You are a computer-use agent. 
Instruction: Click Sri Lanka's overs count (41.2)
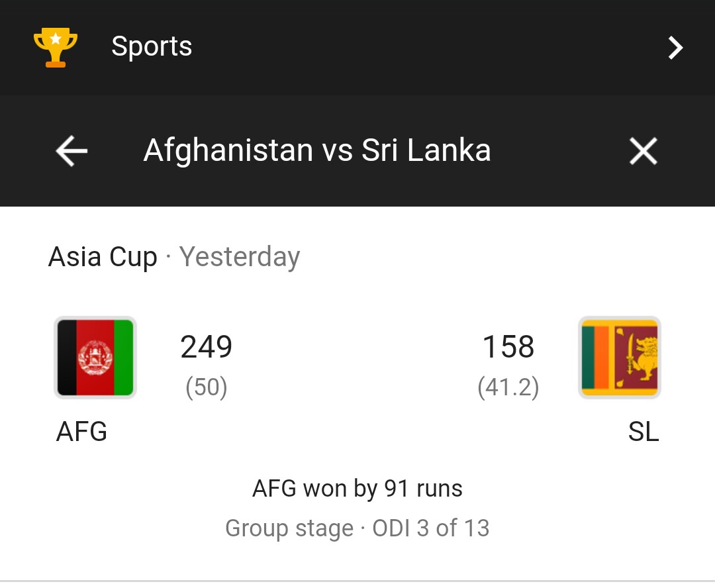pyautogui.click(x=508, y=387)
